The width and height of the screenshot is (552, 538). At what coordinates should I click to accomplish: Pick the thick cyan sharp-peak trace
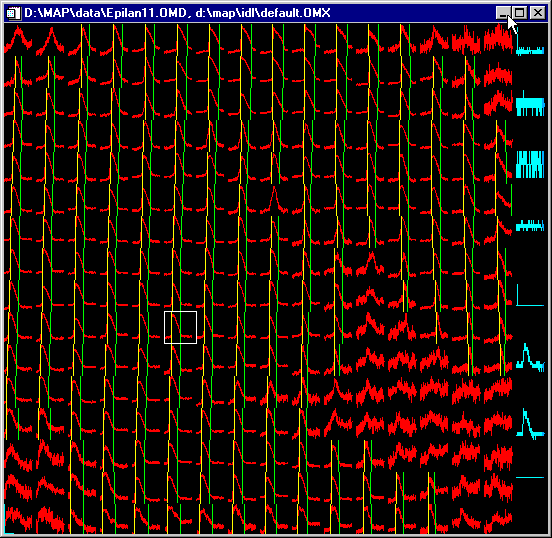(x=530, y=424)
